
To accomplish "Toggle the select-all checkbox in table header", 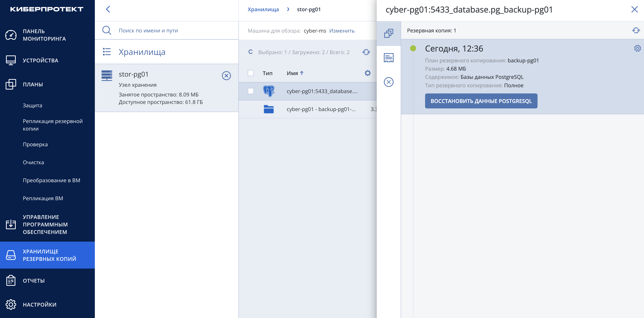I will coord(251,73).
